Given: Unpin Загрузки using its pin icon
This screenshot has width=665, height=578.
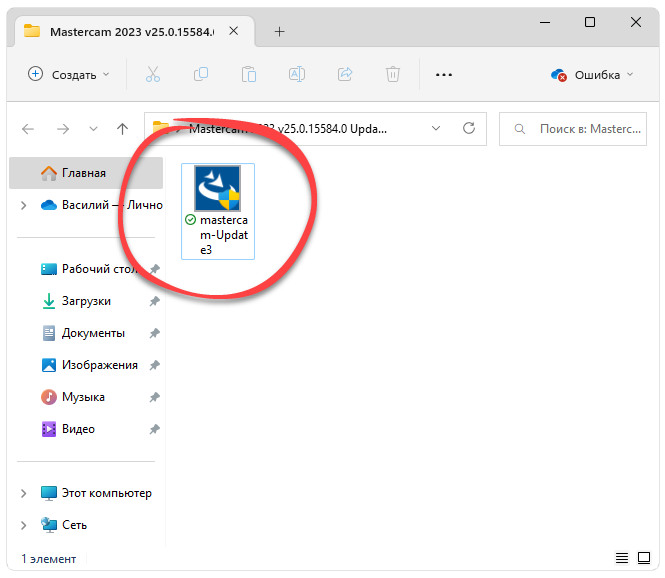Looking at the screenshot, I should (154, 301).
